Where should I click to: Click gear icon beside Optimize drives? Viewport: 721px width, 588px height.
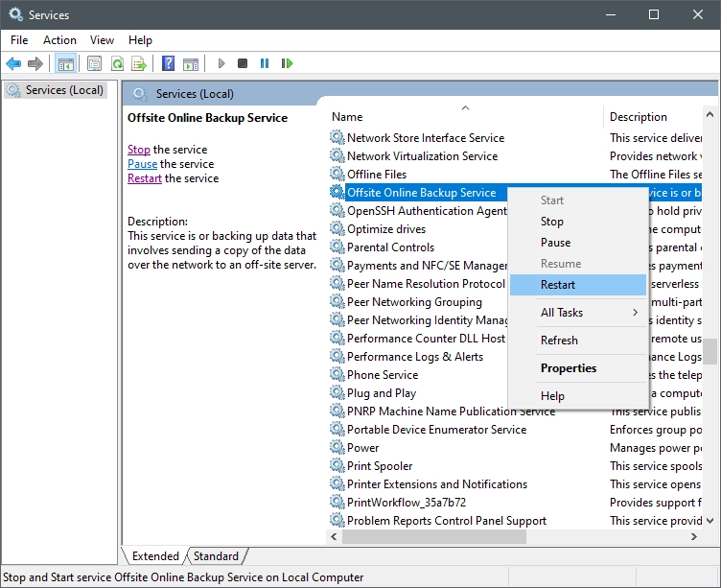[337, 228]
